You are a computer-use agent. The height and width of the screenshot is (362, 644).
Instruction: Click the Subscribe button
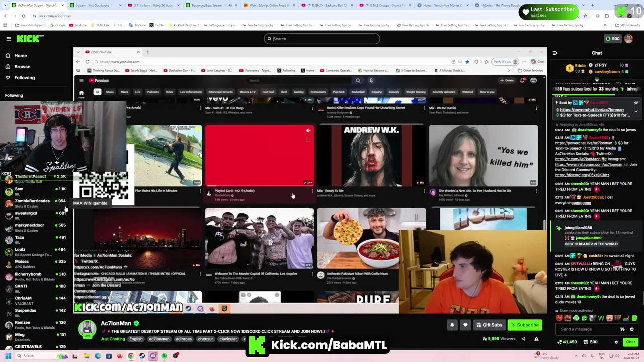[525, 325]
